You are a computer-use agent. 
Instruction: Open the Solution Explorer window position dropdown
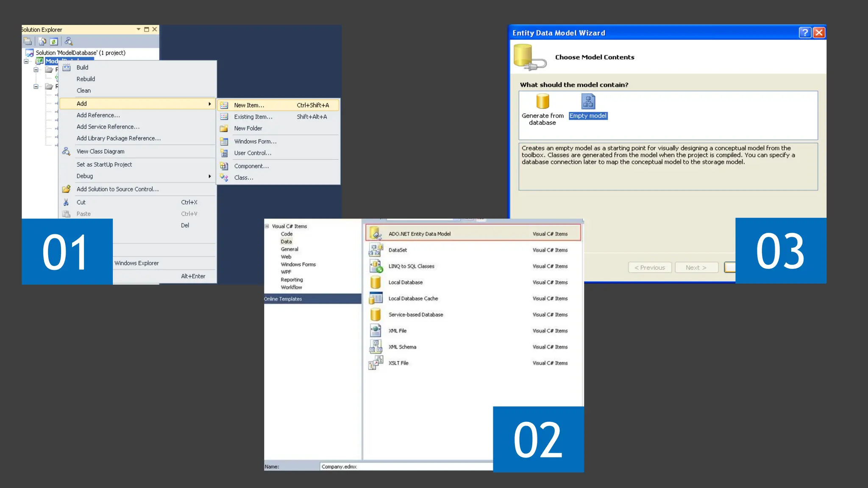point(139,29)
